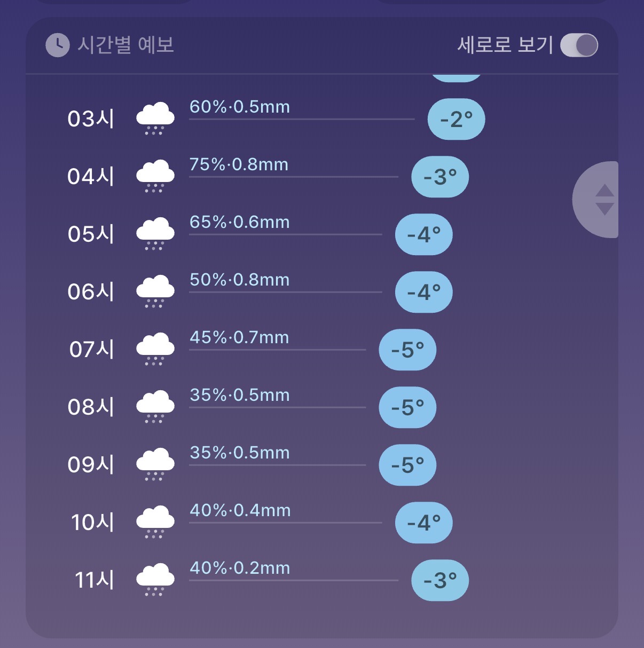This screenshot has width=644, height=648.
Task: Tap the snow cloud icon at 03시
Action: coord(155,118)
